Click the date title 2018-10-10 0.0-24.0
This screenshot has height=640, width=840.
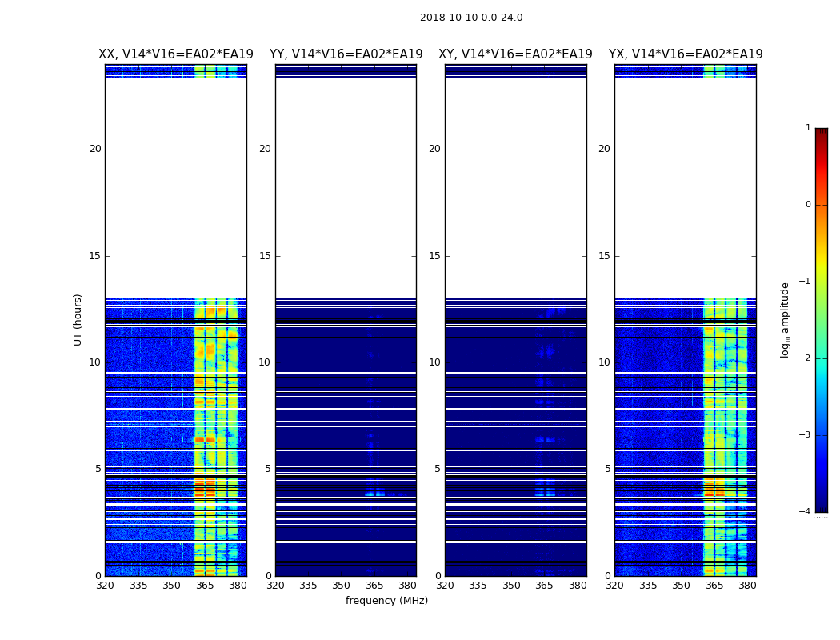471,18
